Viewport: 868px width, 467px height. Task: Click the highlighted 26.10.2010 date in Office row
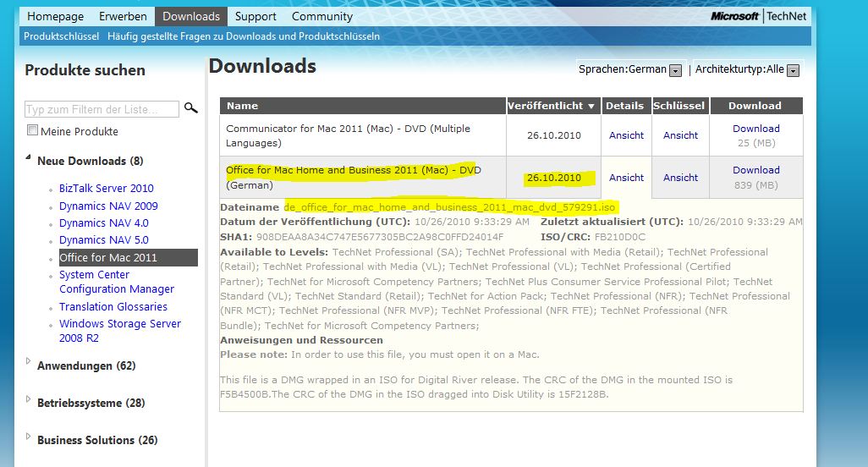point(553,178)
